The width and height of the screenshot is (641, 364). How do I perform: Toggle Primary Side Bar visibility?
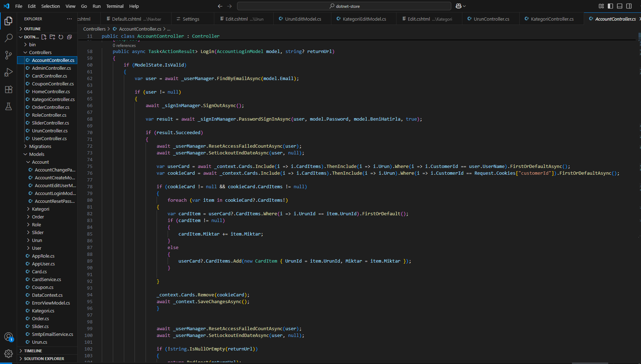[610, 6]
